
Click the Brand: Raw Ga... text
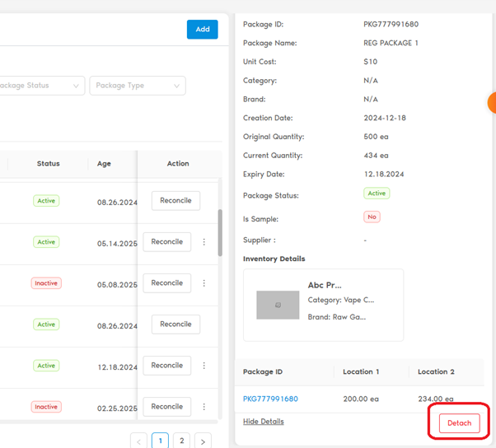pyautogui.click(x=337, y=317)
